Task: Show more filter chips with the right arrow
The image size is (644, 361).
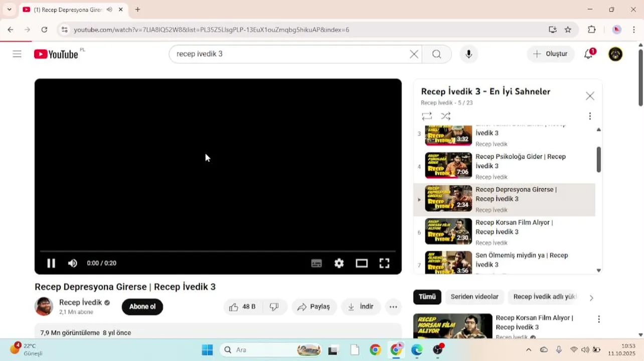Action: (591, 298)
